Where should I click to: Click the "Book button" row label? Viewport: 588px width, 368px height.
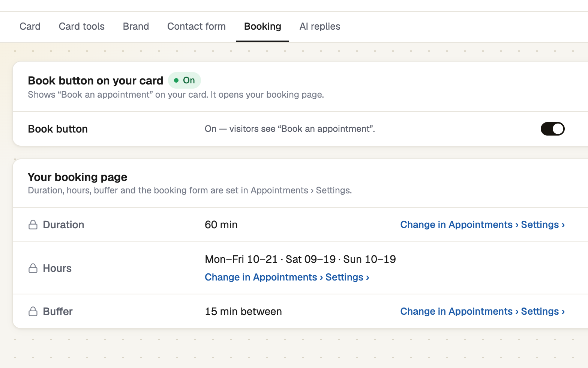click(58, 129)
